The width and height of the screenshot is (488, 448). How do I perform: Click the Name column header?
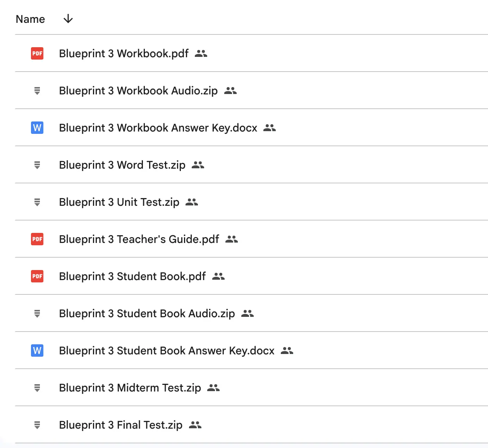[30, 19]
